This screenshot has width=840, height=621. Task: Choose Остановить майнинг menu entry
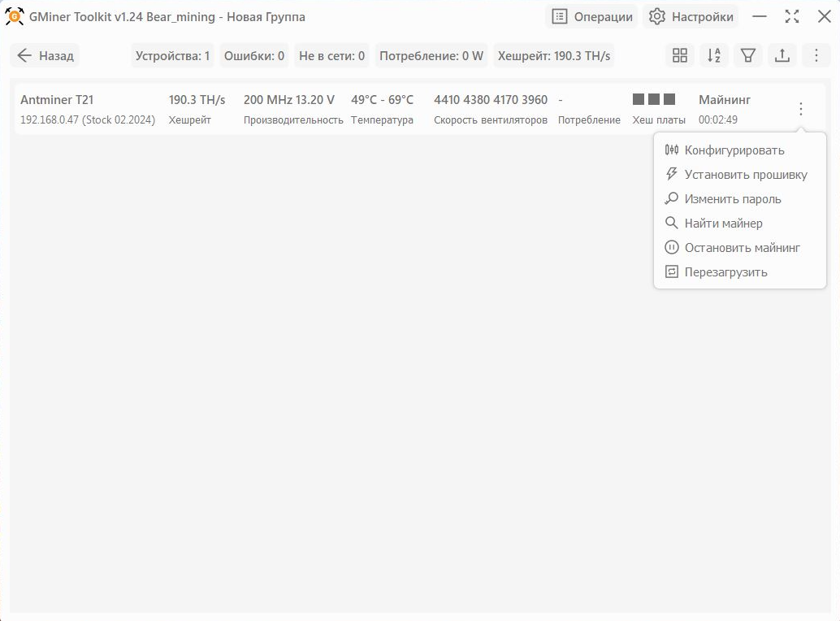pos(740,248)
